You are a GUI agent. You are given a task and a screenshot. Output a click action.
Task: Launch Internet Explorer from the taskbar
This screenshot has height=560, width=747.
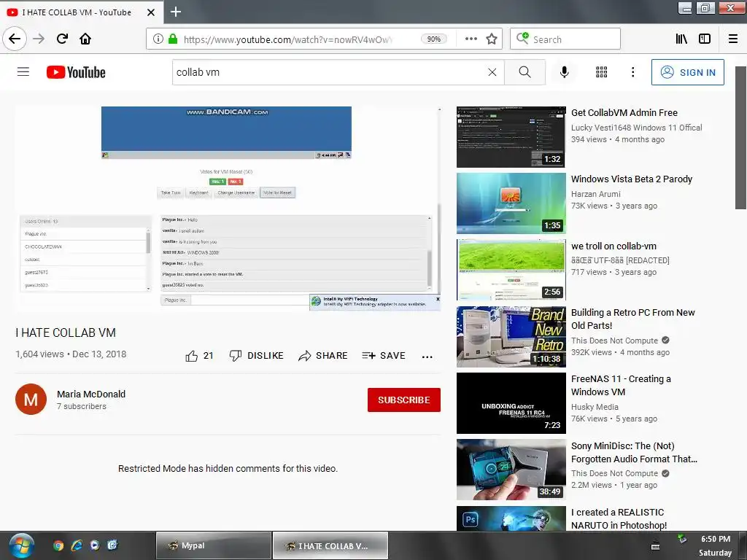77,545
